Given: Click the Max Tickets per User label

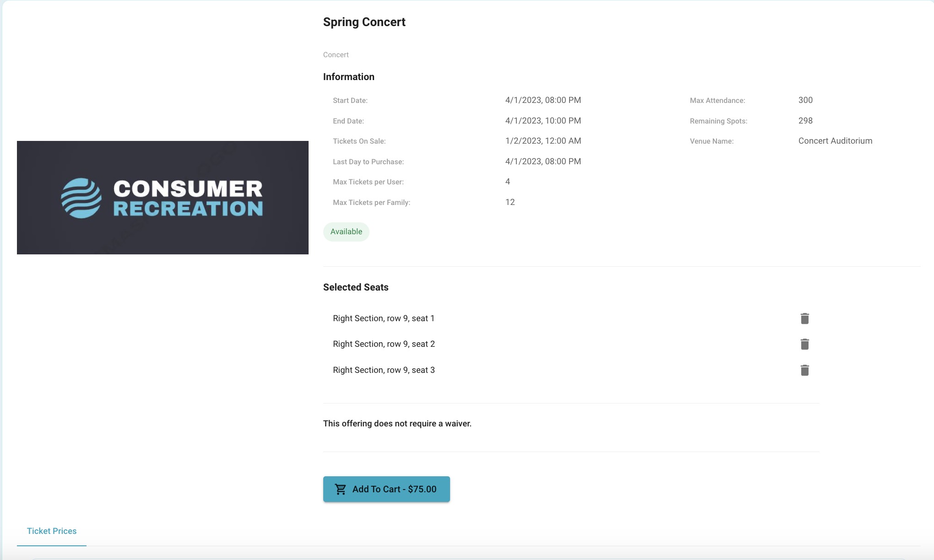Looking at the screenshot, I should coord(369,182).
